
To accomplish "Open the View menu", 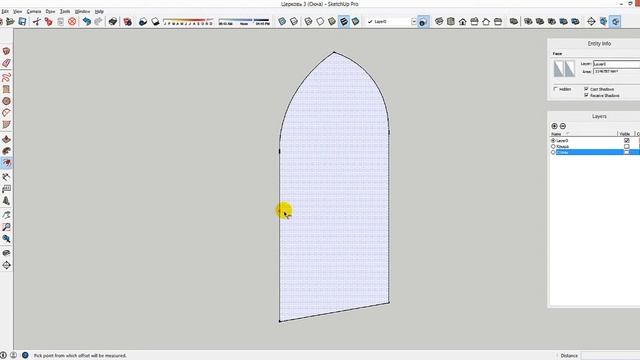I will coord(18,11).
